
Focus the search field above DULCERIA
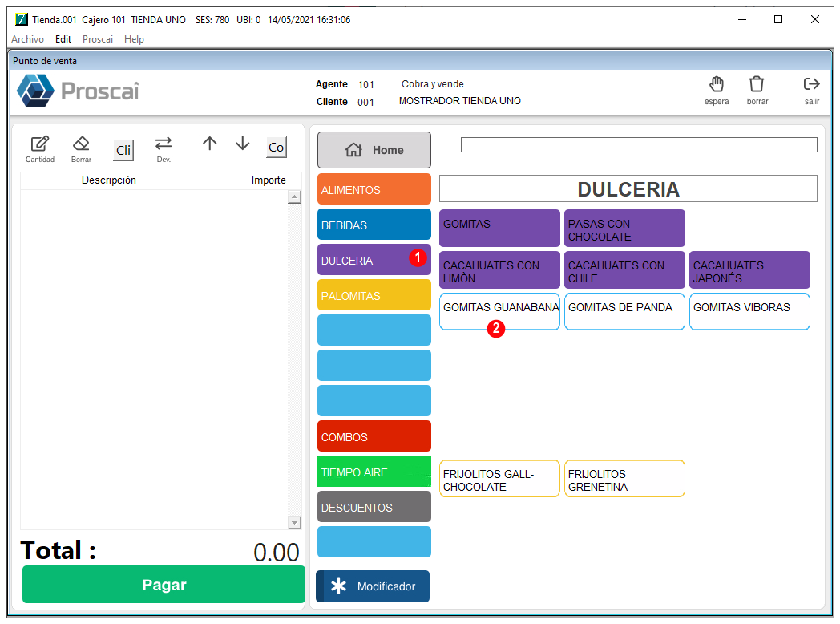tap(639, 144)
